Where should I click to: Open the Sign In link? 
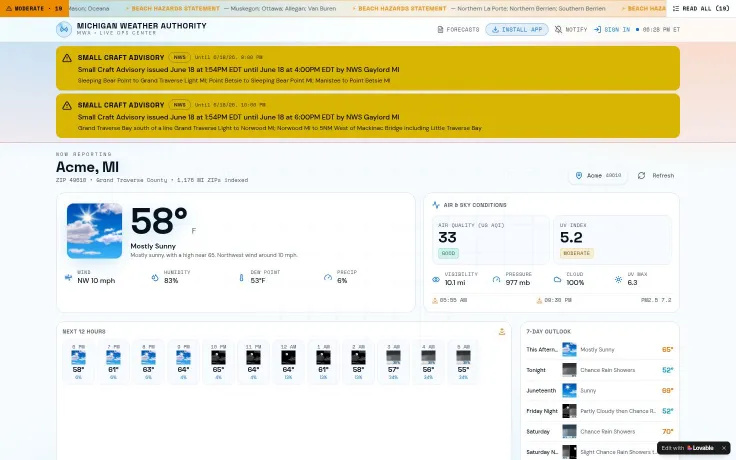tap(612, 30)
